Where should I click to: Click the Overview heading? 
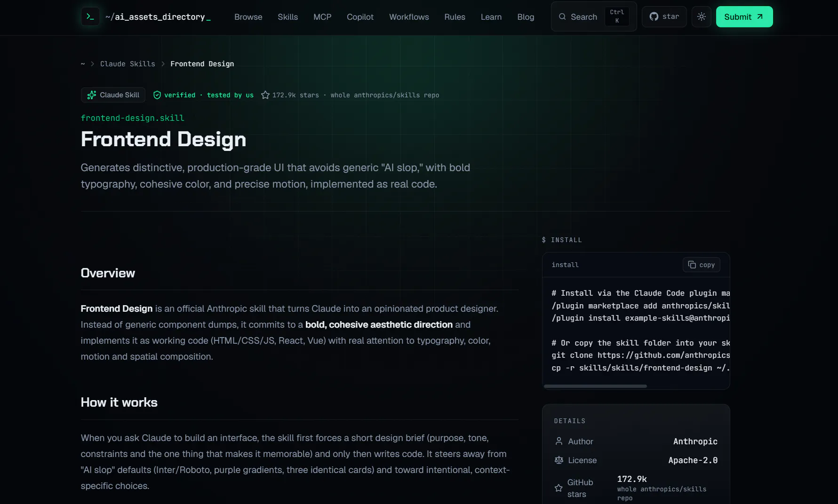pyautogui.click(x=108, y=273)
